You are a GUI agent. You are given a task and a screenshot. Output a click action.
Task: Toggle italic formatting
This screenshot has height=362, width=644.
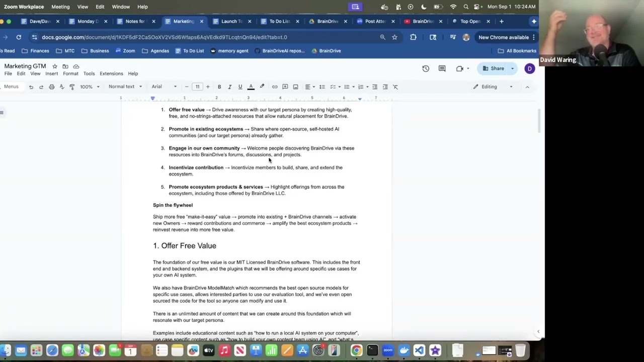point(229,87)
